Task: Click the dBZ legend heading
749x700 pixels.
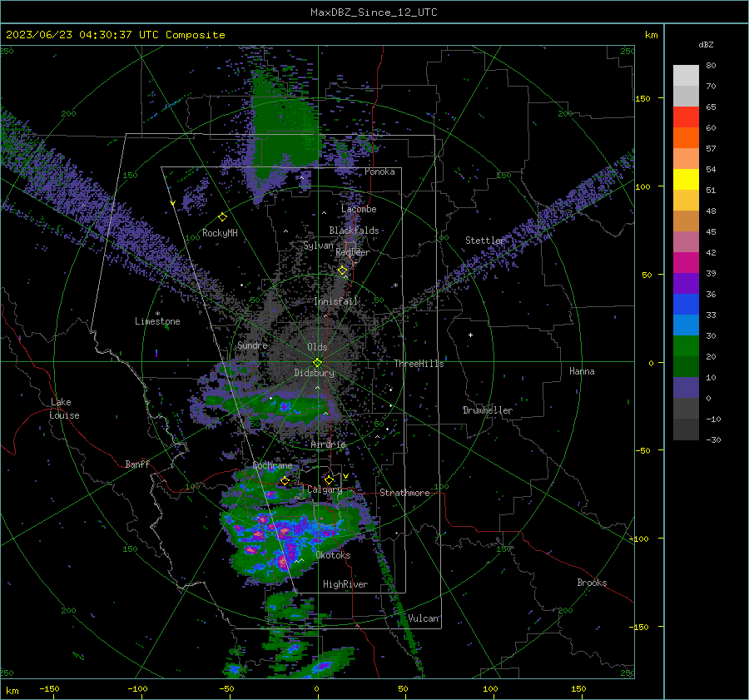Action: pos(706,45)
